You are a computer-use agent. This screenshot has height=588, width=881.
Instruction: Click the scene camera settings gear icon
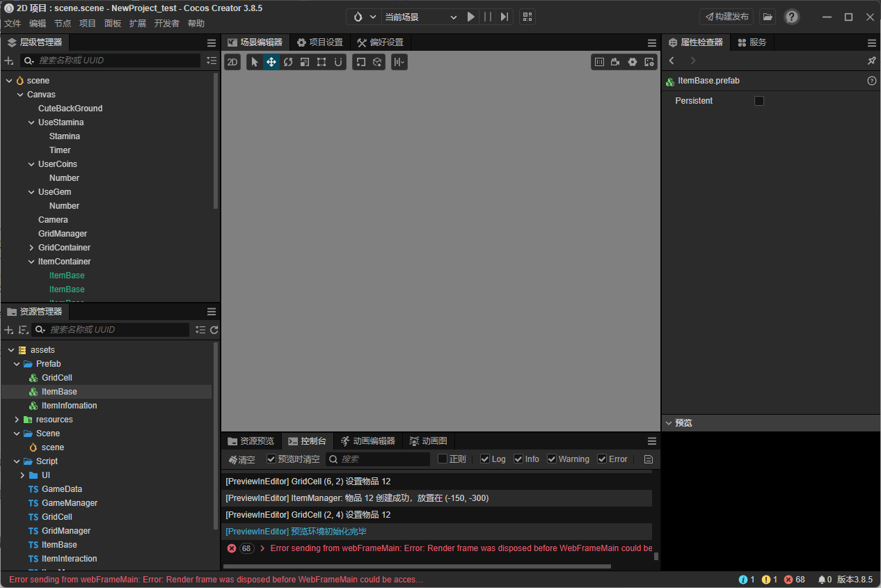pos(633,62)
